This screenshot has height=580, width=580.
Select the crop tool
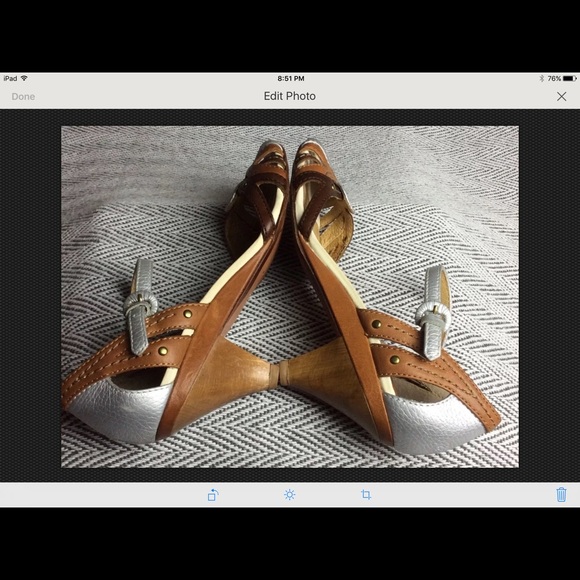(x=366, y=495)
